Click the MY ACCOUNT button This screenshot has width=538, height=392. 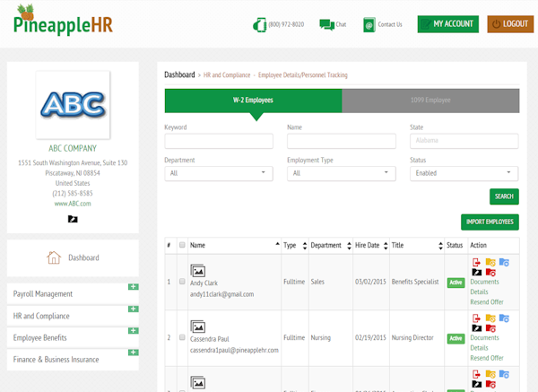pyautogui.click(x=447, y=24)
